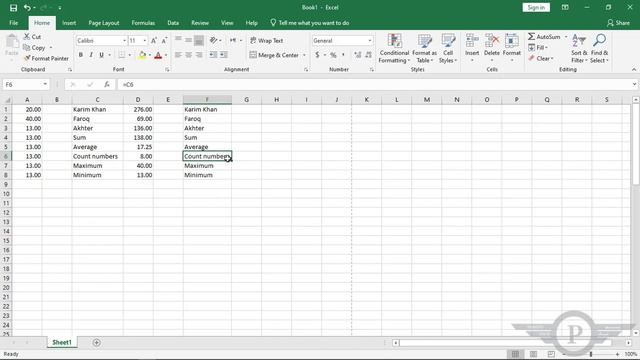Click the Decrease Decimal icon

(x=369, y=55)
